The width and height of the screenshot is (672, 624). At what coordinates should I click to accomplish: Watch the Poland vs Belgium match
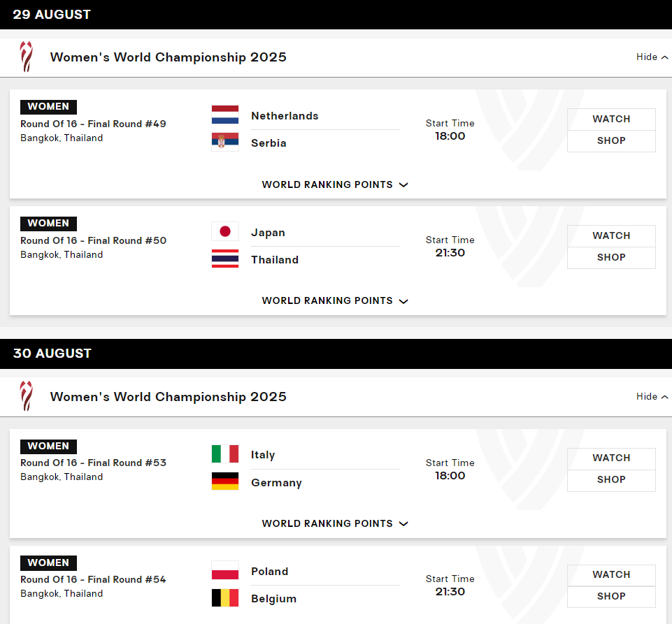point(611,574)
